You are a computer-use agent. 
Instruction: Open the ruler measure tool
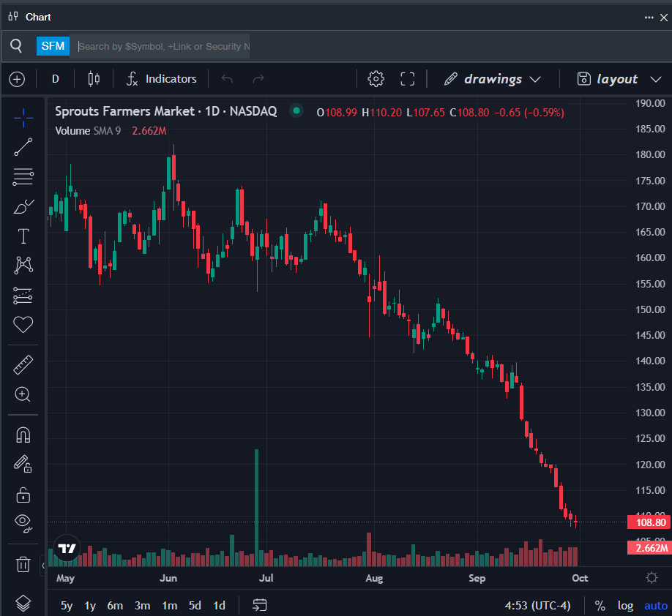23,364
